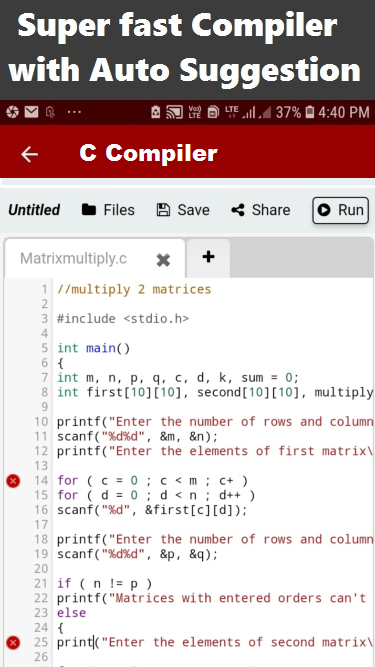
Task: Click line number 18 in the gutter
Action: pyautogui.click(x=41, y=539)
